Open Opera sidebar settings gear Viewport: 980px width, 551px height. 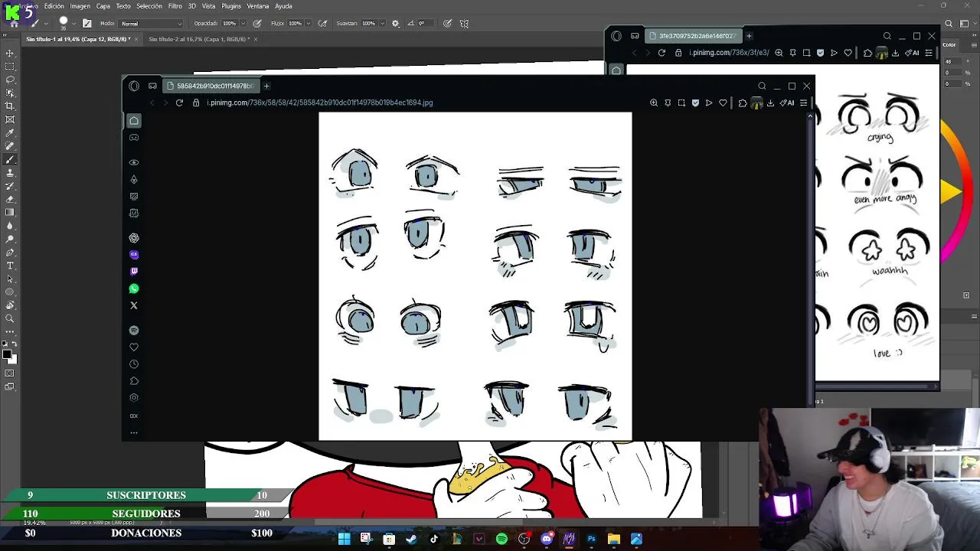(134, 397)
